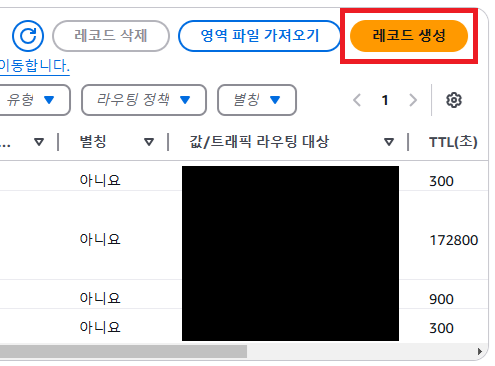
Task: Click 아니요 in the 900 row
Action: pyautogui.click(x=100, y=298)
